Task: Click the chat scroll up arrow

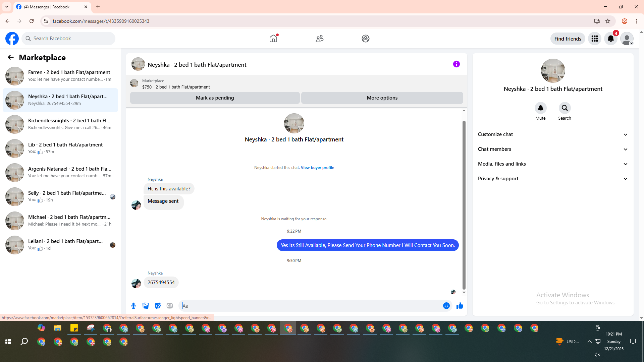Action: click(464, 111)
